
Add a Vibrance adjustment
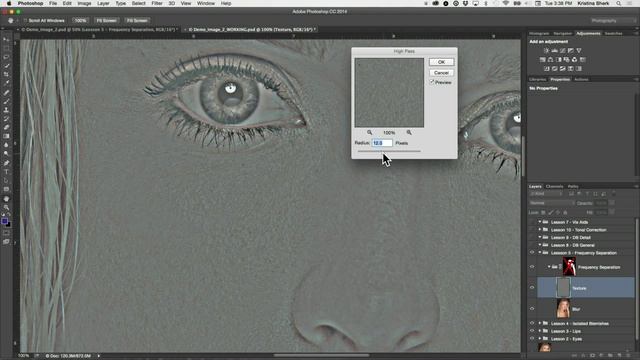click(578, 51)
